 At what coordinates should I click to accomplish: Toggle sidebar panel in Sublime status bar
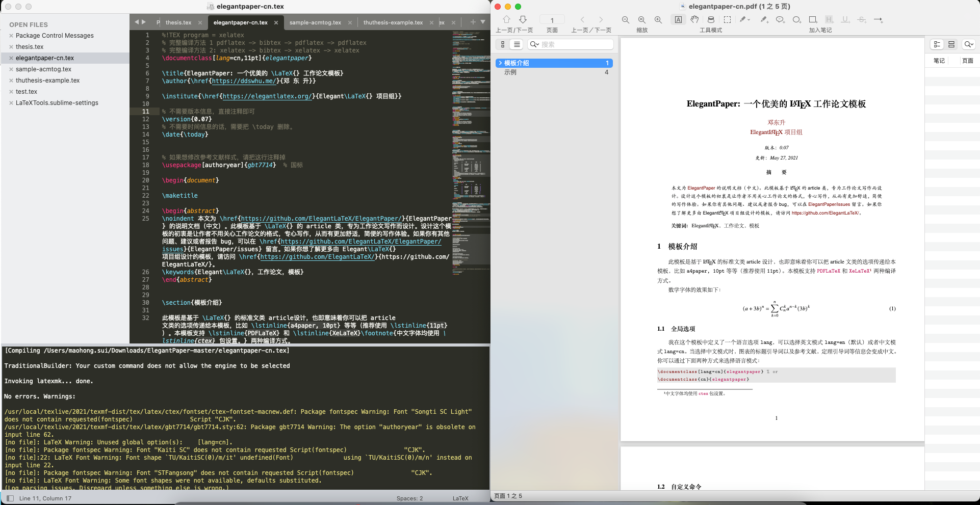pyautogui.click(x=10, y=498)
